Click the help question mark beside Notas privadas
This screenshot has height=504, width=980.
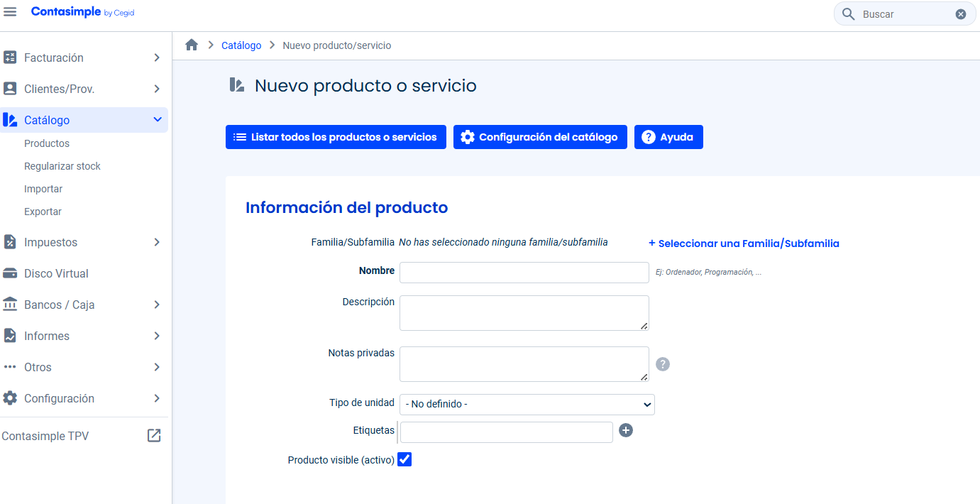coord(662,364)
